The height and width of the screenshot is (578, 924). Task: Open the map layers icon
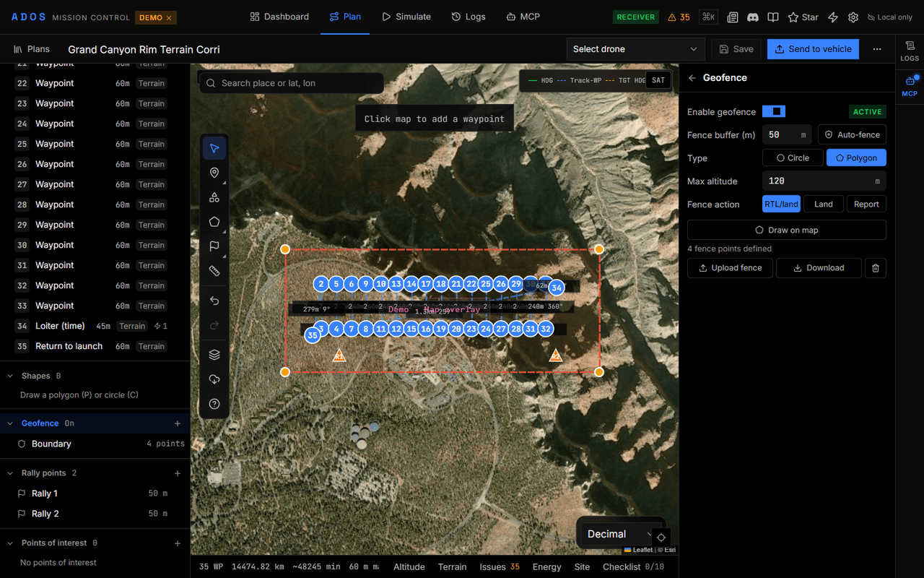[214, 355]
